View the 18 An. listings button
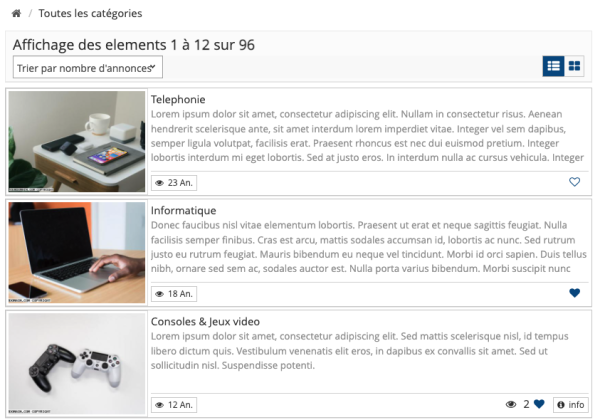 tap(174, 294)
